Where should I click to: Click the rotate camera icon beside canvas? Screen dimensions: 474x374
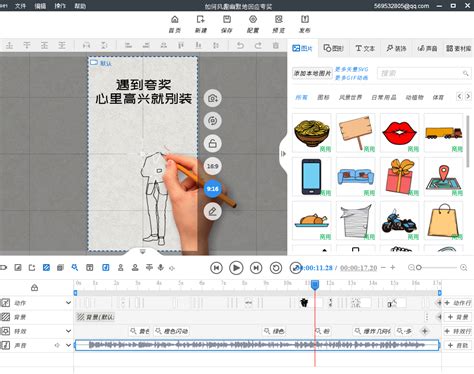tap(213, 121)
